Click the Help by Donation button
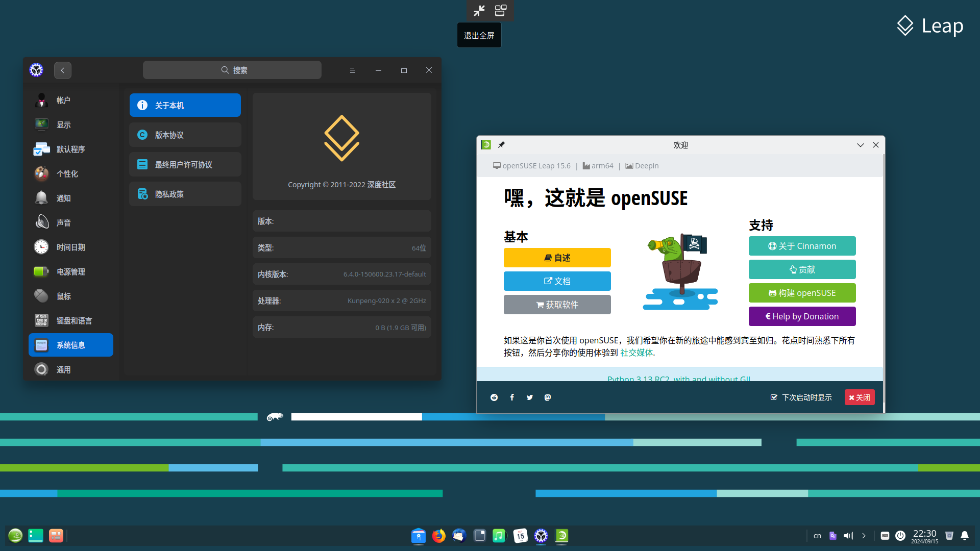The width and height of the screenshot is (980, 551). 802,316
